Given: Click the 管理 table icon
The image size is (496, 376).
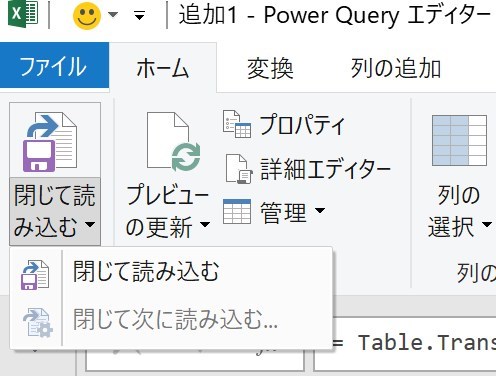Looking at the screenshot, I should pyautogui.click(x=237, y=212).
